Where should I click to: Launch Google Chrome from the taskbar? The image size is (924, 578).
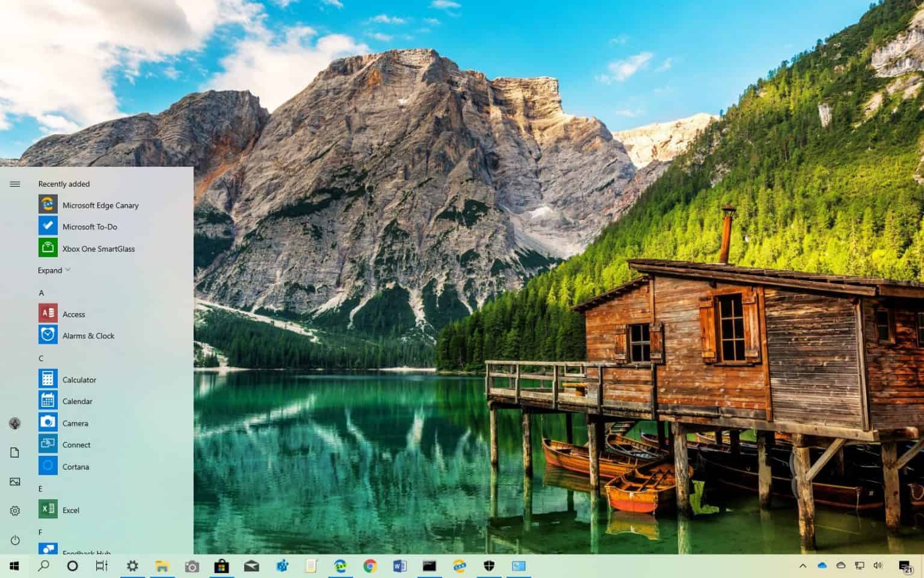click(369, 566)
